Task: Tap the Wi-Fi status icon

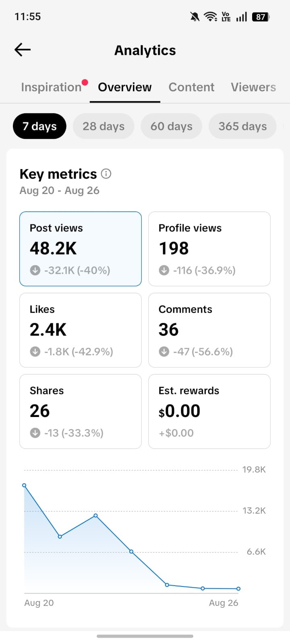Action: (x=210, y=17)
